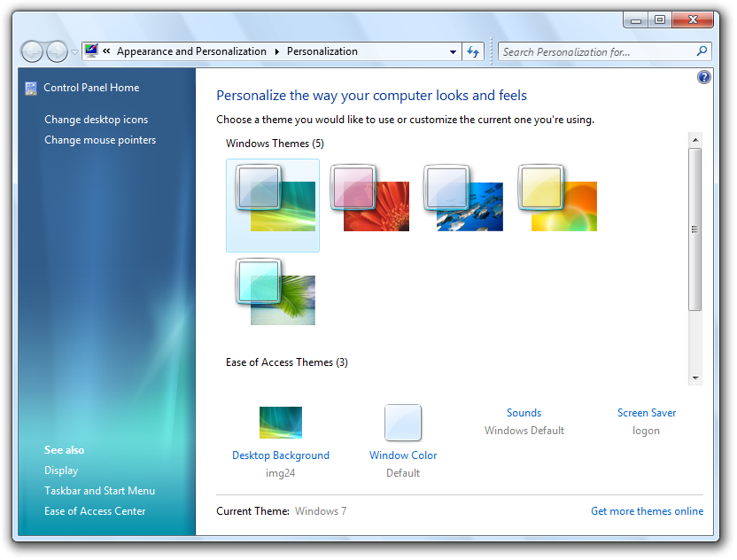Open the Screen Saver settings link

click(647, 413)
